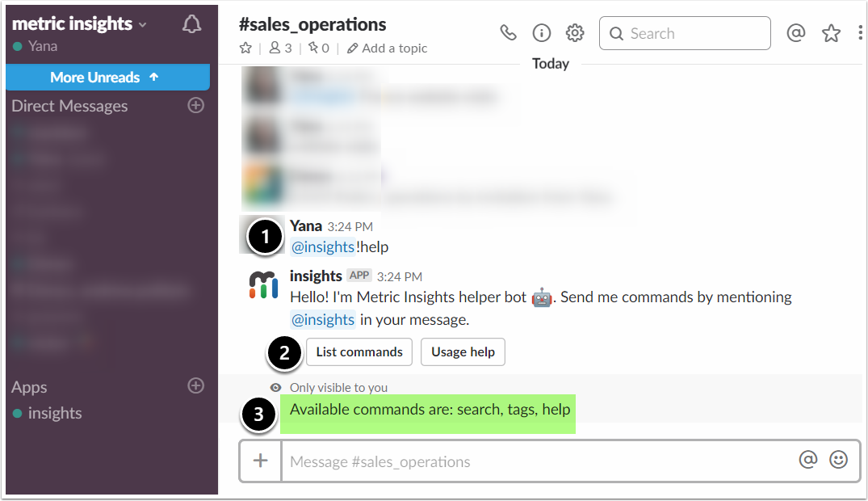Screen dimensions: 868x501
Task: Show mentions with the header @ icon
Action: point(796,33)
